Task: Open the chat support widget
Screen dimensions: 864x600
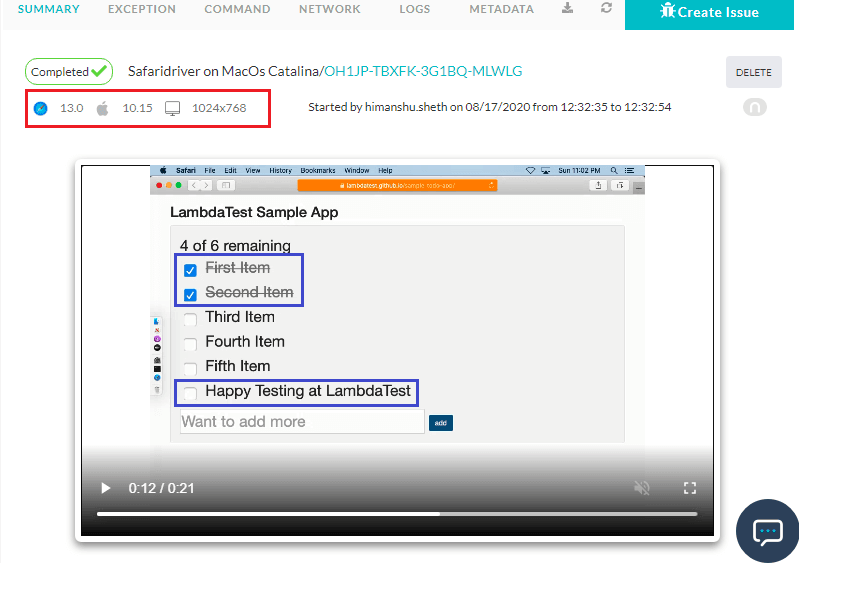Action: click(767, 531)
